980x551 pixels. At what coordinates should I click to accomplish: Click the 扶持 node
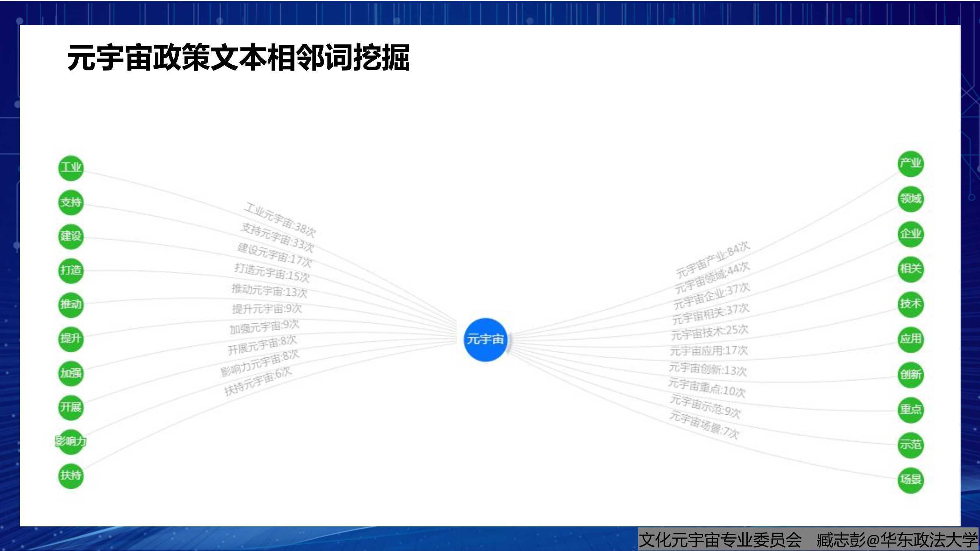[71, 476]
